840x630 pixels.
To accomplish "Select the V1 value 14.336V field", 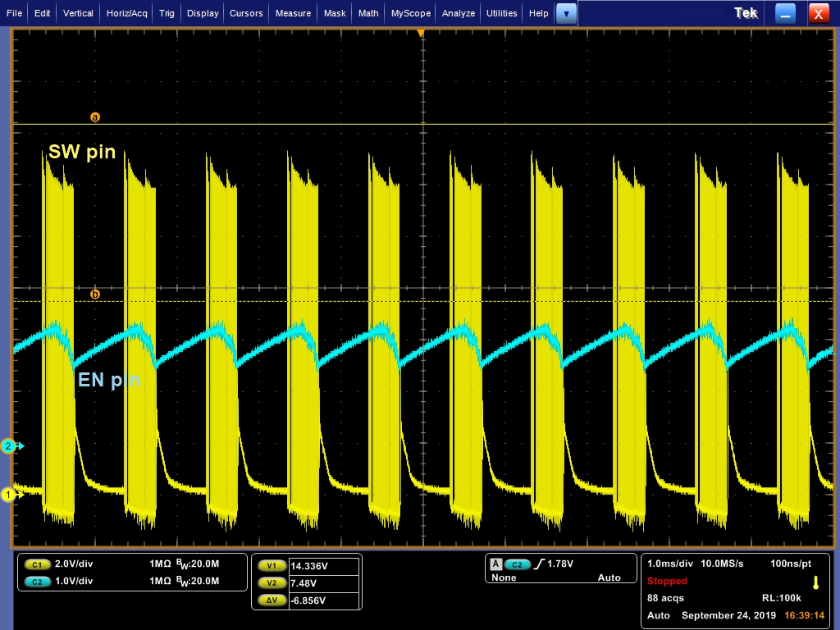I will pos(323,566).
